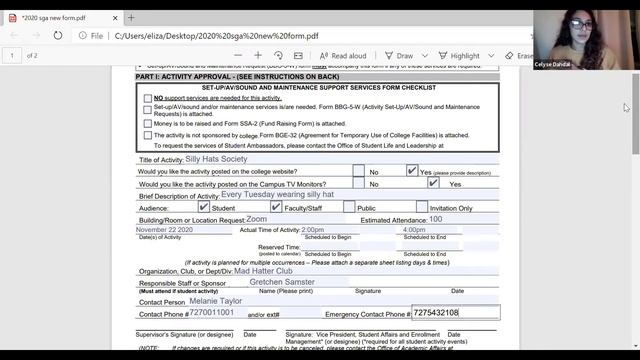Click the Contact Phone # field
This screenshot has height=360, width=640.
click(x=218, y=313)
